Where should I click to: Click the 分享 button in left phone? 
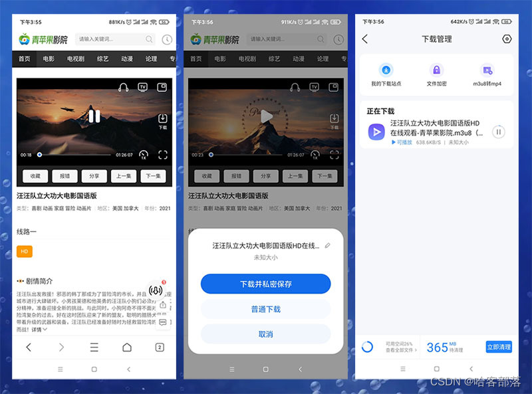pyautogui.click(x=94, y=176)
